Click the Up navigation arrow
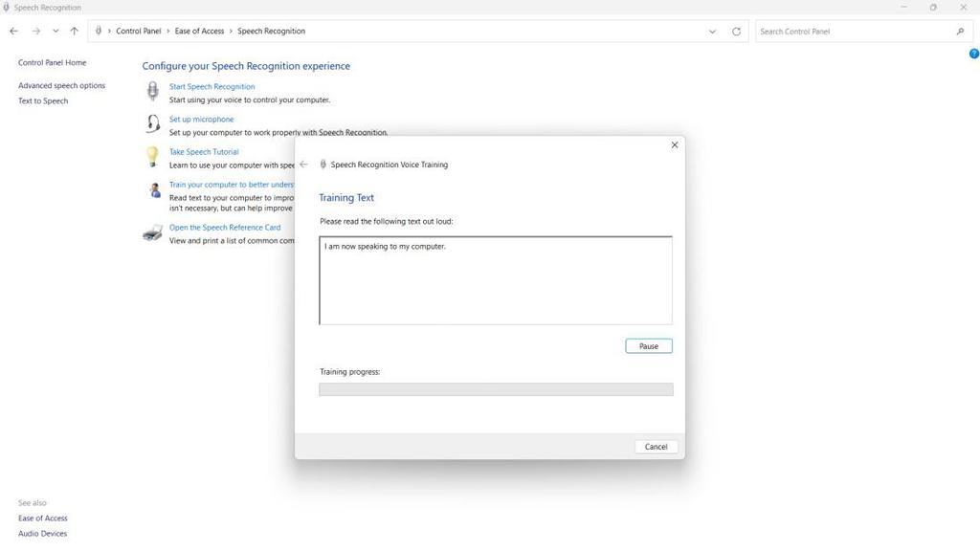 pos(74,31)
